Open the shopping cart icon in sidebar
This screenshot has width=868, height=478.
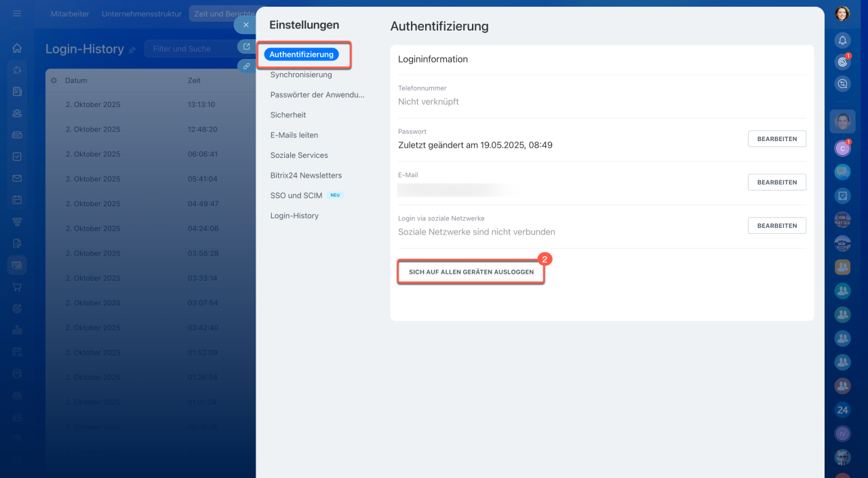pyautogui.click(x=17, y=287)
